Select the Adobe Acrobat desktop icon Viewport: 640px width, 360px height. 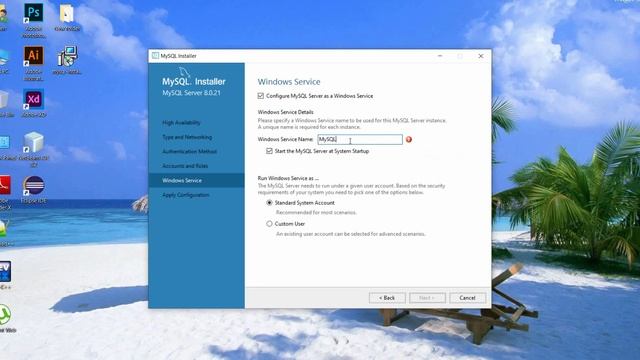5,192
